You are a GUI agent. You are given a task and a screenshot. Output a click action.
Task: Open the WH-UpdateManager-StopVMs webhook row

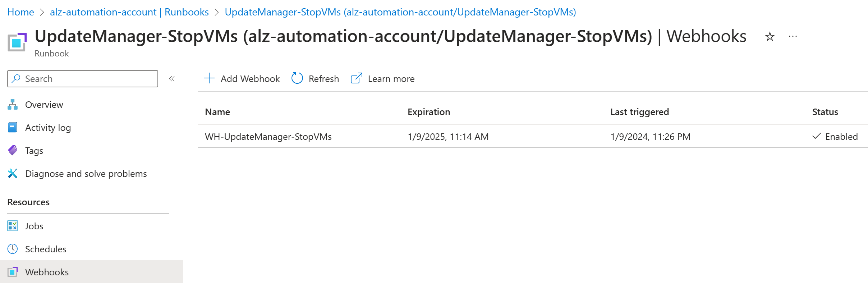pyautogui.click(x=533, y=136)
